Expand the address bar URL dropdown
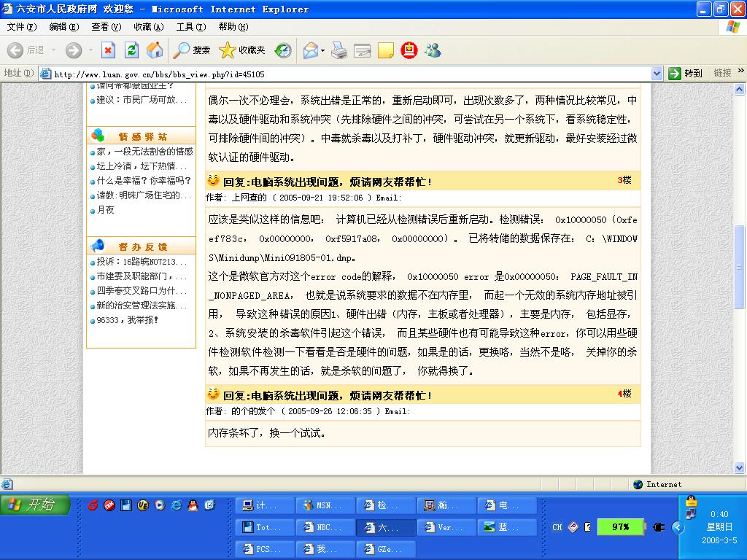Image resolution: width=747 pixels, height=560 pixels. tap(656, 74)
